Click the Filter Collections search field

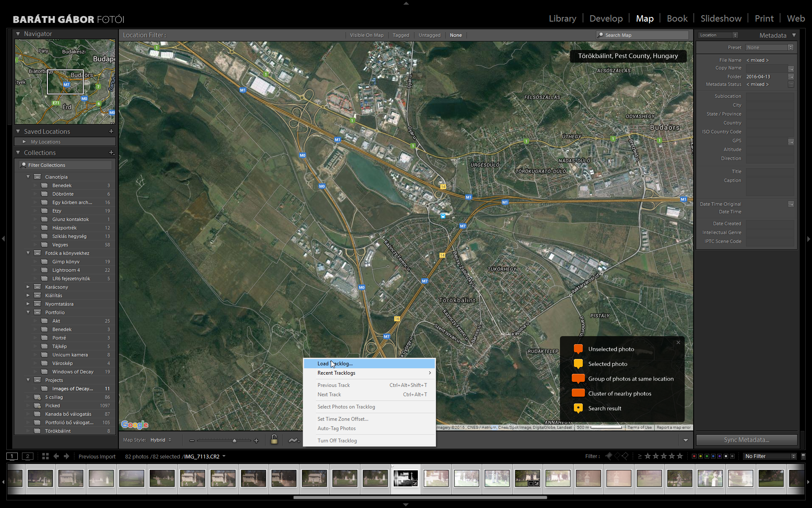(x=66, y=165)
